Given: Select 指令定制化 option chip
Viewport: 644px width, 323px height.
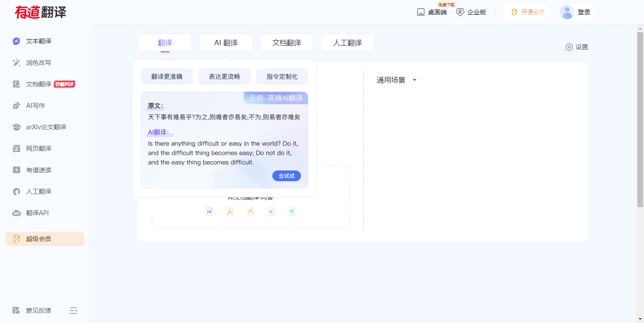Looking at the screenshot, I should tap(282, 76).
